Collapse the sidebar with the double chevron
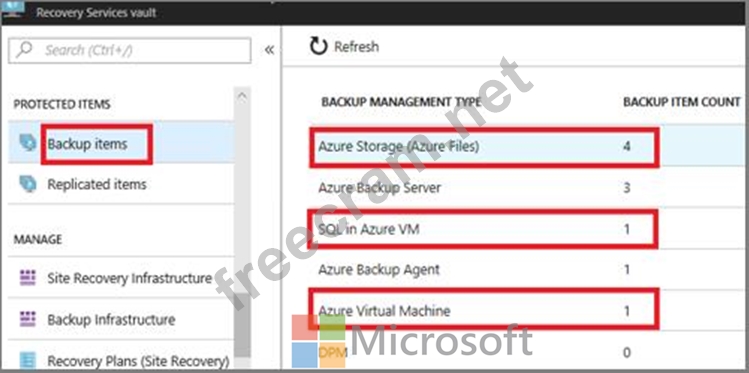749x373 pixels. tap(269, 50)
